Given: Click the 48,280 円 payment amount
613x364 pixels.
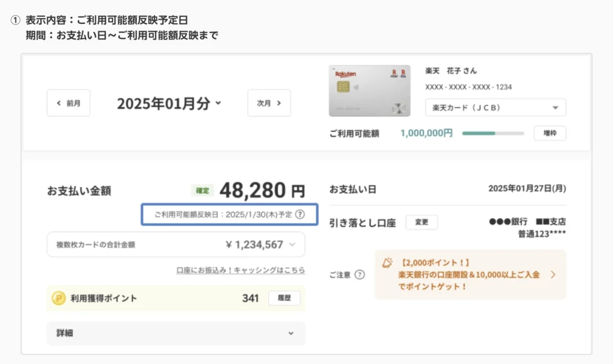Looking at the screenshot, I should 262,190.
